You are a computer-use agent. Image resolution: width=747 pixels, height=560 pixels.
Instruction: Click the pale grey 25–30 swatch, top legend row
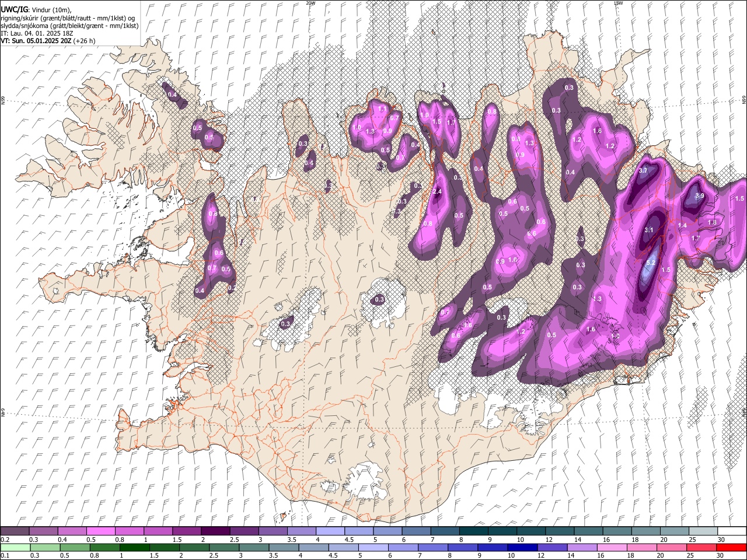pyautogui.click(x=704, y=531)
